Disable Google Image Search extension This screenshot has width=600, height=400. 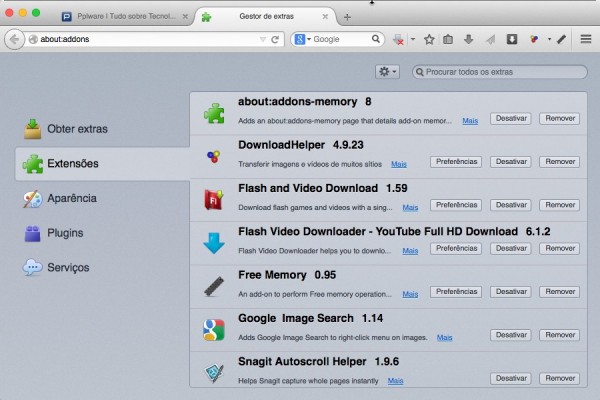pos(511,335)
